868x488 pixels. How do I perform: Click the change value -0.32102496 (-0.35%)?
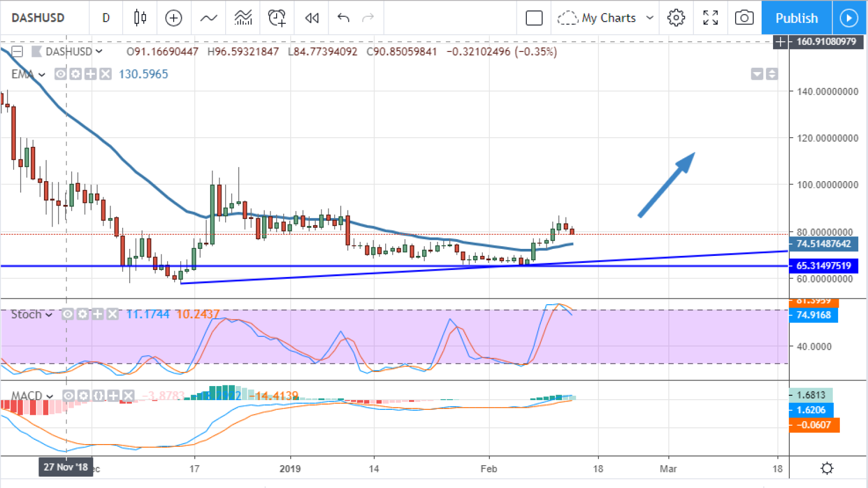502,52
